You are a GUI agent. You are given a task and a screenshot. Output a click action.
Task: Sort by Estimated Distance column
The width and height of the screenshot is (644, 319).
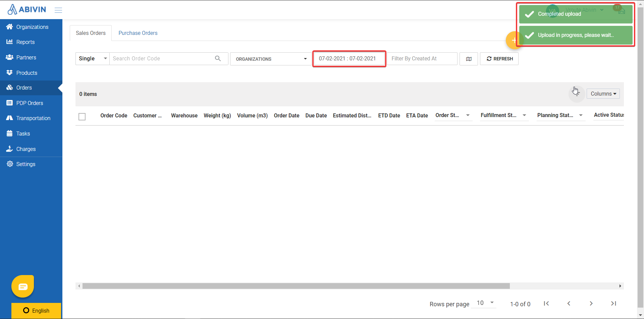[352, 115]
